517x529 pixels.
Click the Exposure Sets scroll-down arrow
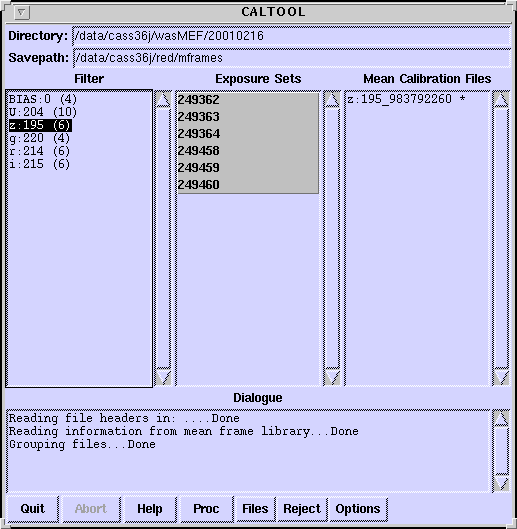point(332,378)
